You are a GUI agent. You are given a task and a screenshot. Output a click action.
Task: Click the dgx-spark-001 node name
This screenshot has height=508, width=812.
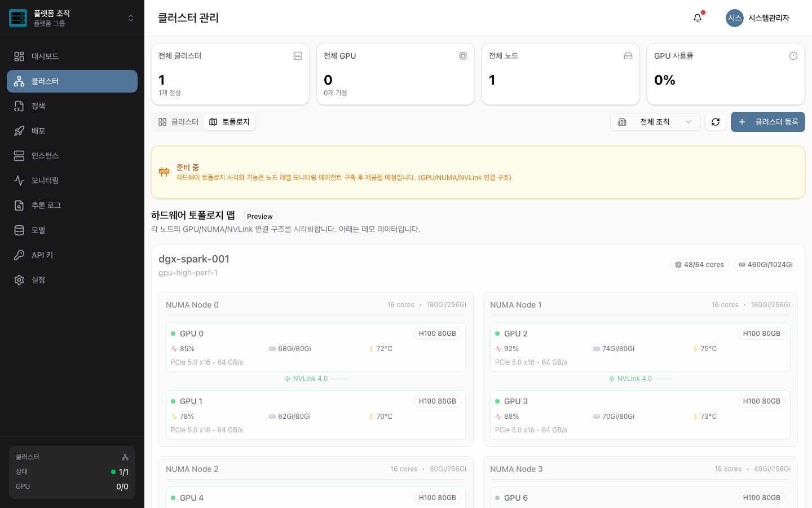(194, 259)
